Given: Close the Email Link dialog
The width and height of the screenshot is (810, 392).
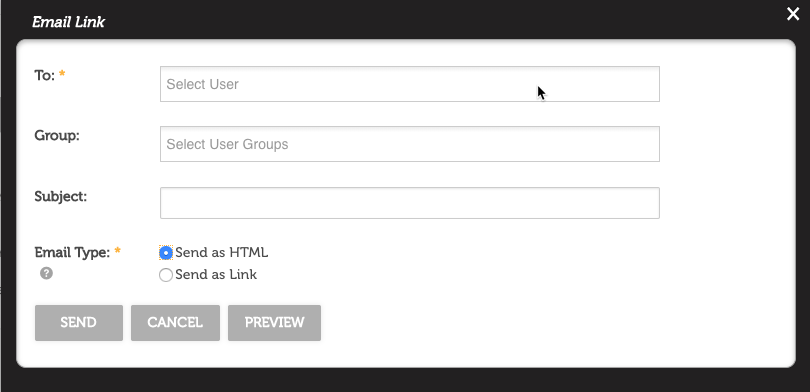Looking at the screenshot, I should pyautogui.click(x=793, y=14).
